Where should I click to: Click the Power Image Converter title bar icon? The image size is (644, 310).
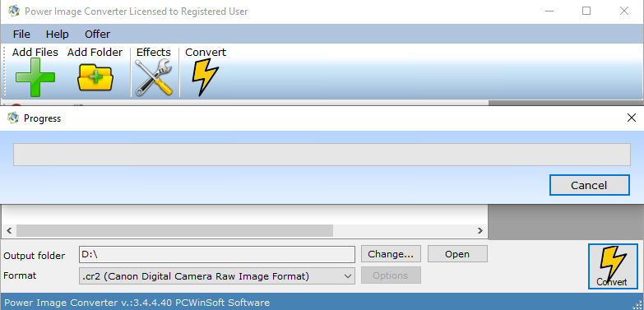[x=13, y=11]
